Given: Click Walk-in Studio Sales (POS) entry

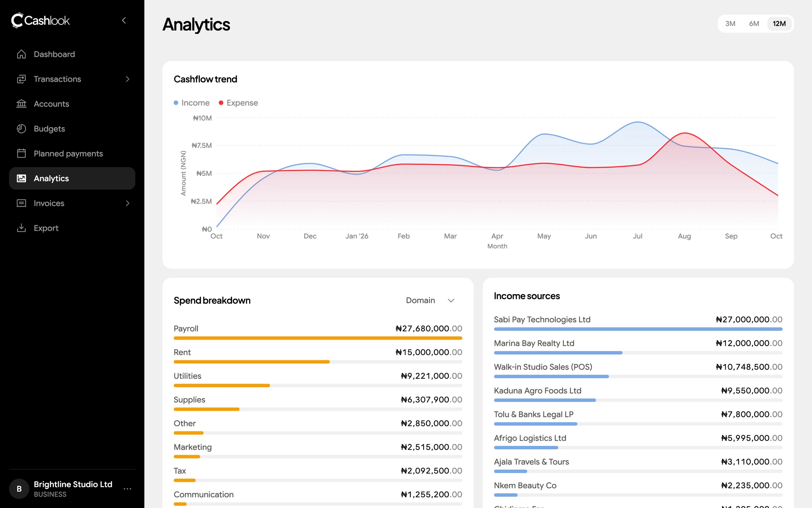Looking at the screenshot, I should tap(638, 371).
